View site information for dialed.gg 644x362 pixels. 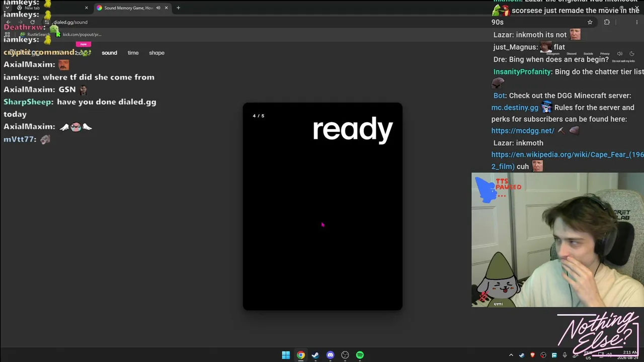[47, 22]
